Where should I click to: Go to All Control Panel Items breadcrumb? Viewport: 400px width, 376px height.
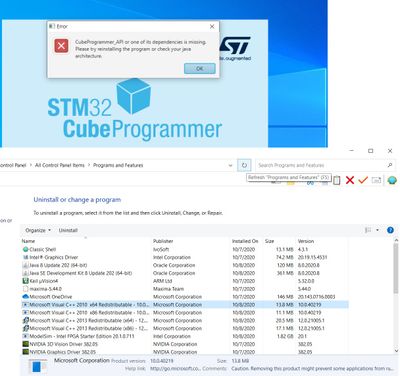[60, 165]
